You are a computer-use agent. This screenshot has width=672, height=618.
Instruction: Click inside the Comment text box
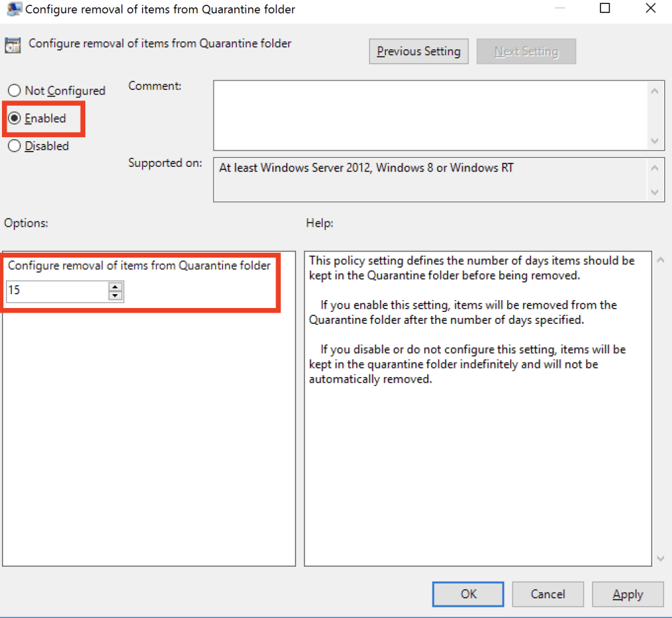coord(430,115)
